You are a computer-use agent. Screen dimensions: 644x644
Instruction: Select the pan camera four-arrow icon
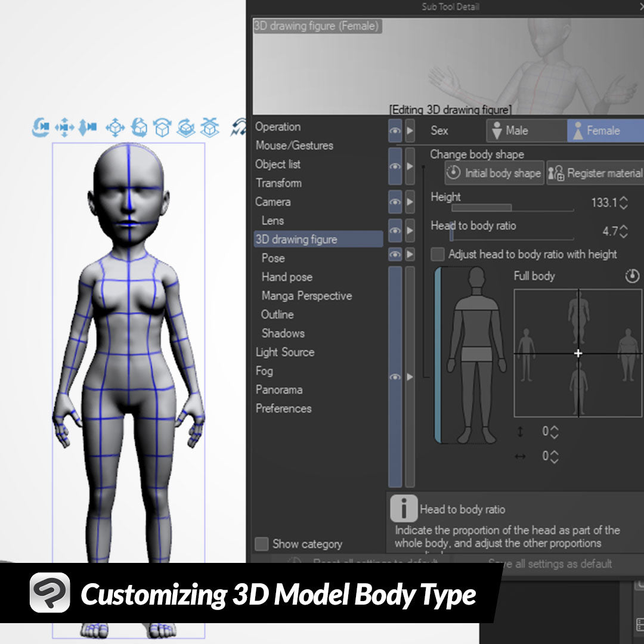[64, 127]
